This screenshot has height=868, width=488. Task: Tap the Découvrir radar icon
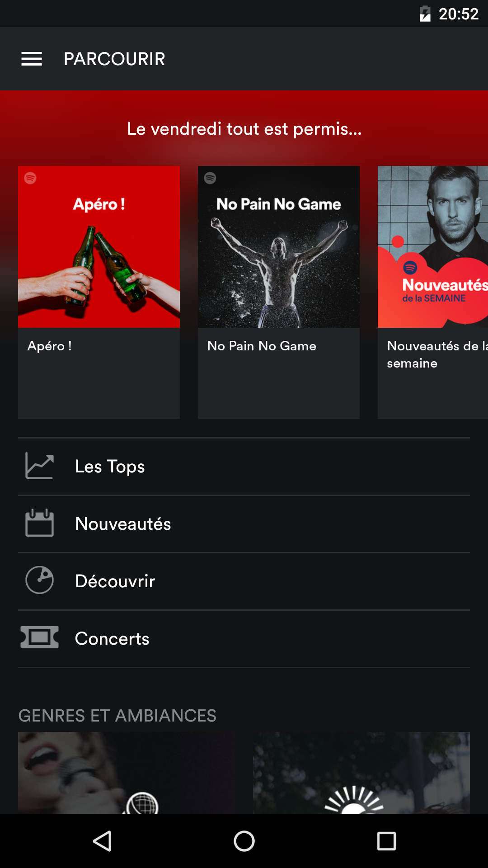pos(40,580)
